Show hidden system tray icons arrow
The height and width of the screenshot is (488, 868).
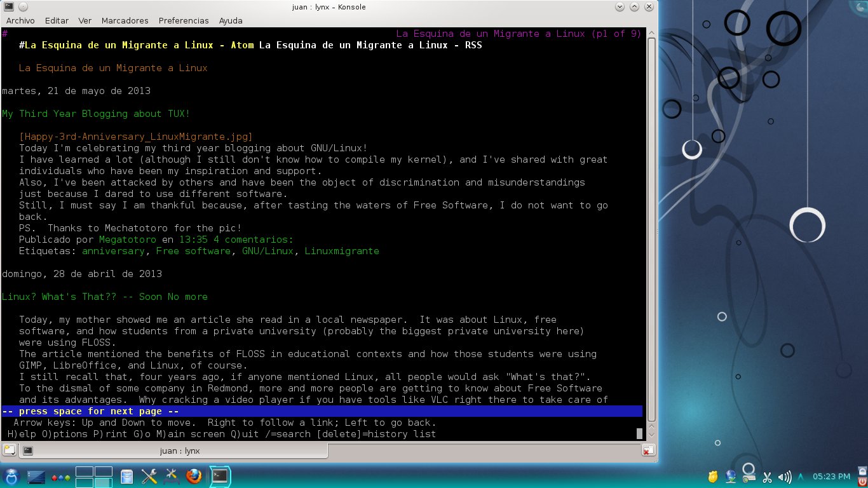800,477
